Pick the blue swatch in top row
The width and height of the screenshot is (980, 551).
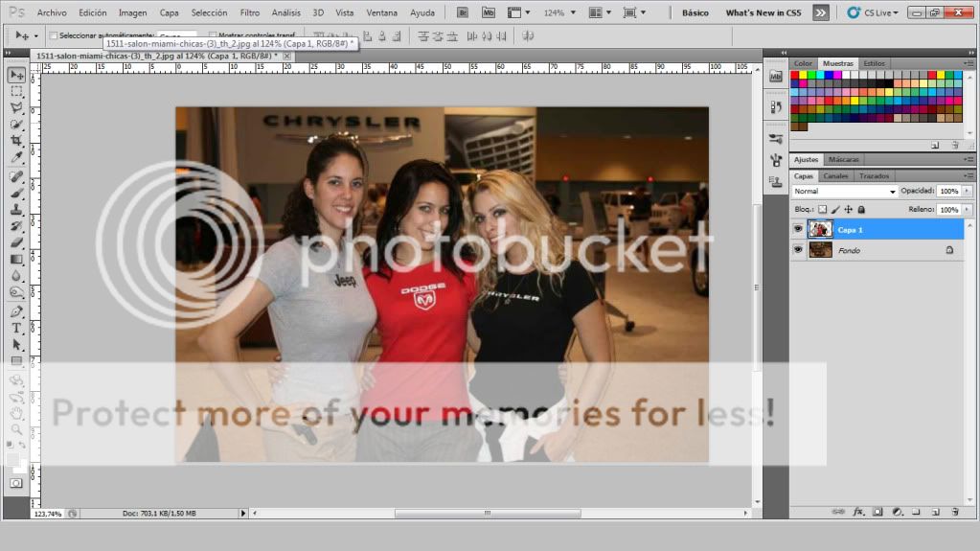pyautogui.click(x=829, y=75)
